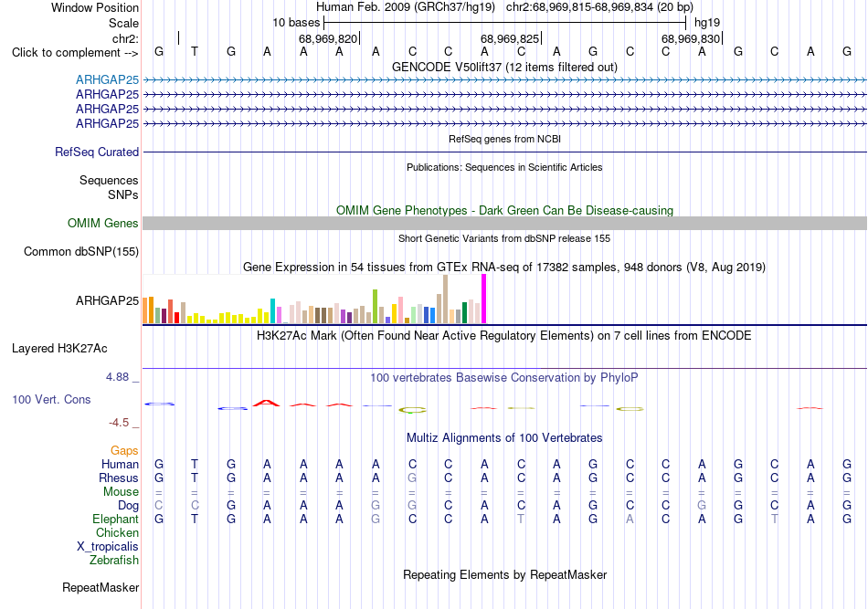Select the Zebrafish species row label
This screenshot has height=609, width=868.
tap(114, 560)
